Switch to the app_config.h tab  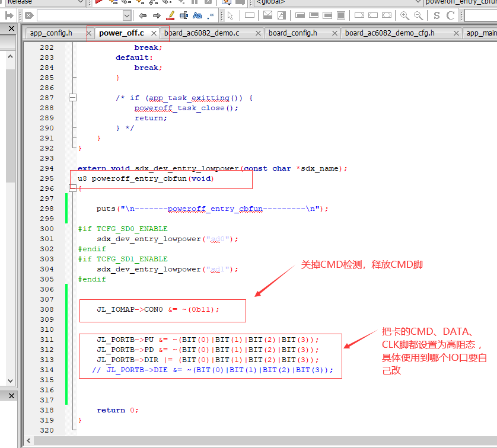click(51, 33)
